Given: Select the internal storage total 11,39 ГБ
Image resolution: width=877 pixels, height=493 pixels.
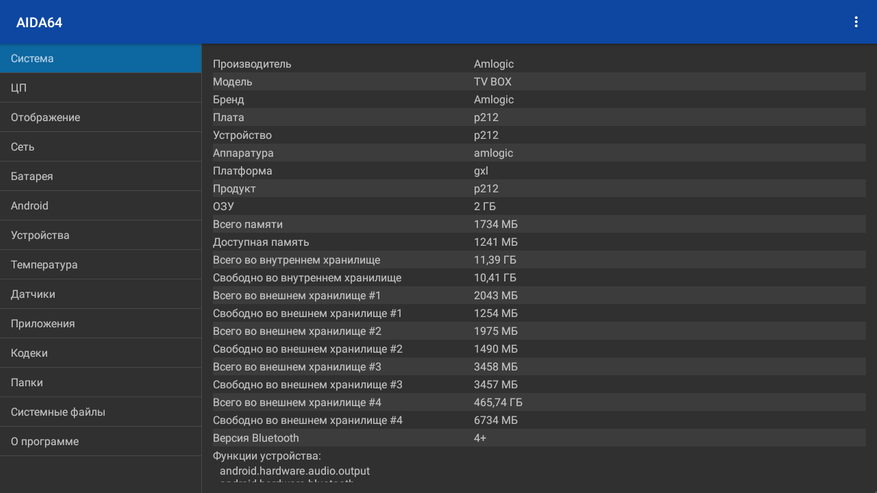Looking at the screenshot, I should click(495, 260).
